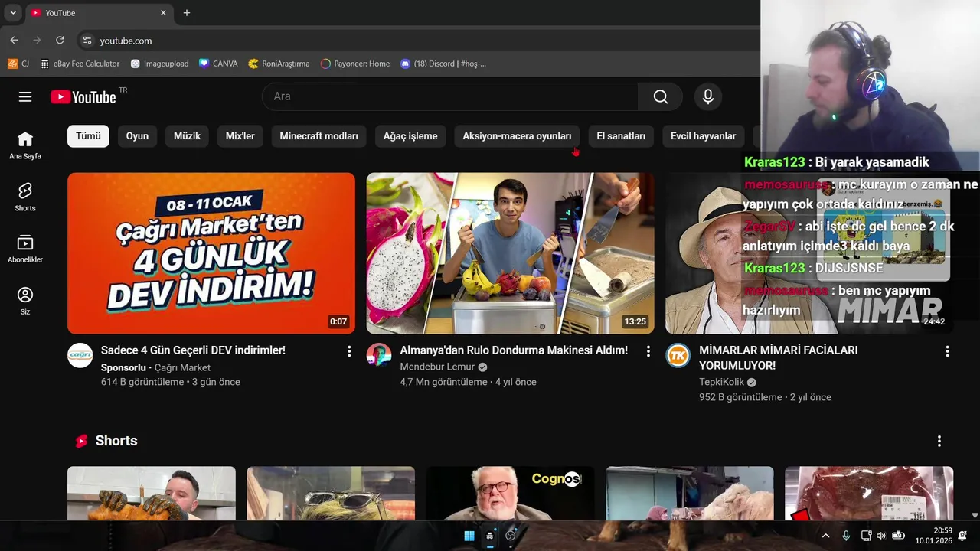Select the Mix'ler filter chip

[240, 136]
